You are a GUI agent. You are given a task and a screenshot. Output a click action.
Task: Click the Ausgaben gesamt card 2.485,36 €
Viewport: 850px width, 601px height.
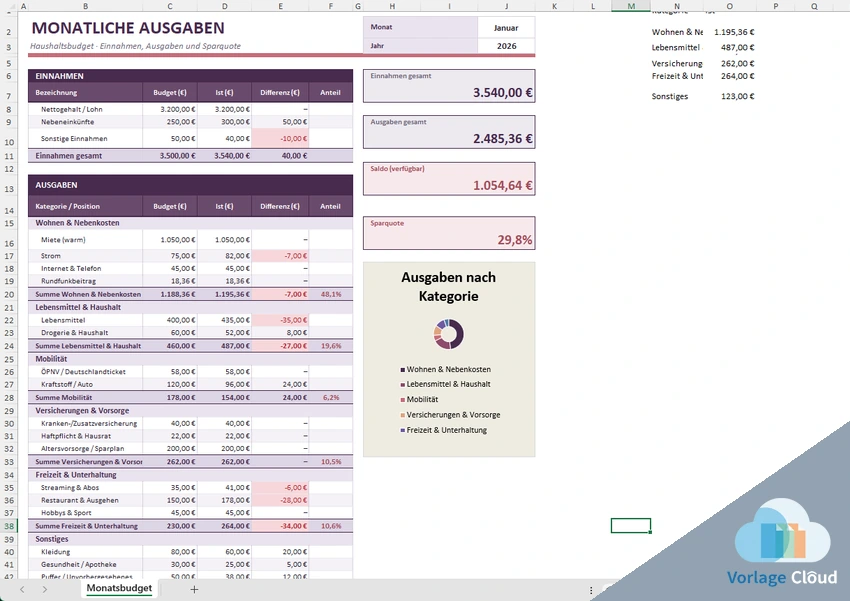[x=449, y=132]
